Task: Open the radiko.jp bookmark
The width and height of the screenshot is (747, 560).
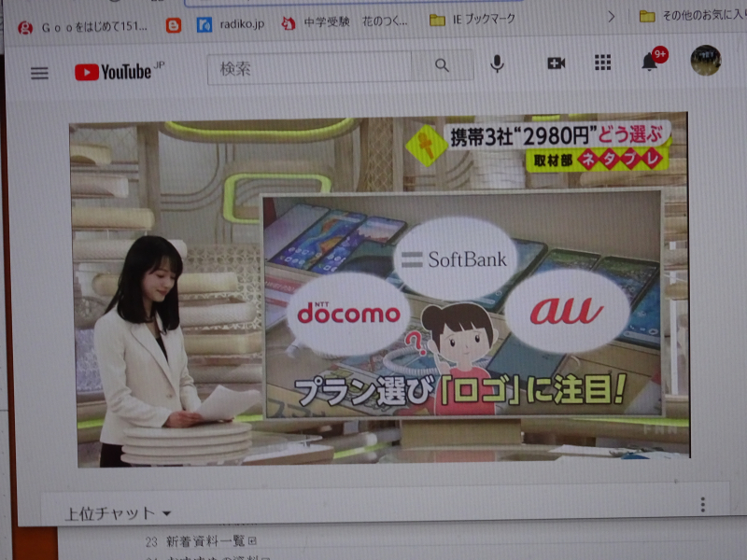Action: point(231,24)
